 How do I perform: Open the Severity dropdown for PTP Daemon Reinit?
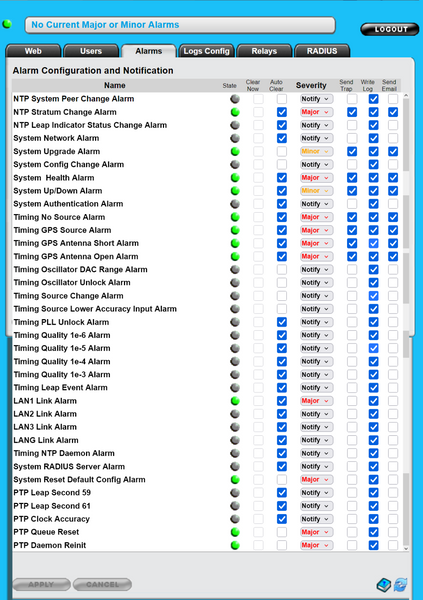coord(316,545)
